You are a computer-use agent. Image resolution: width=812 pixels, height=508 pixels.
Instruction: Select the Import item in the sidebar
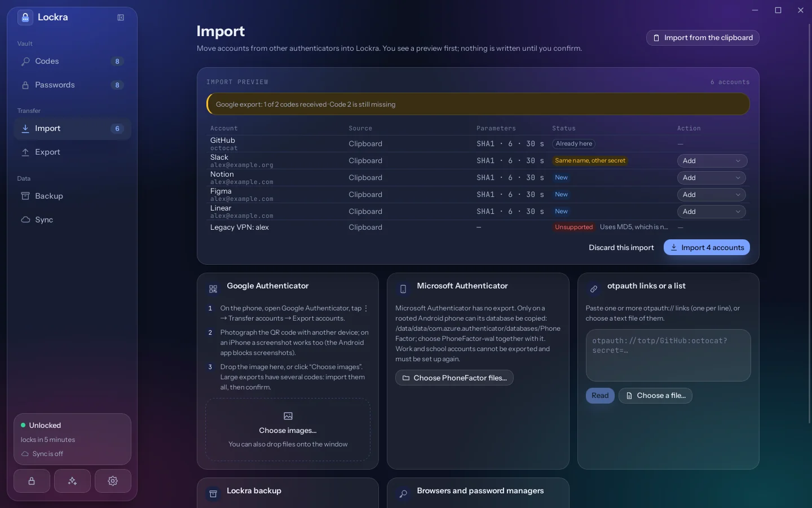click(x=72, y=129)
